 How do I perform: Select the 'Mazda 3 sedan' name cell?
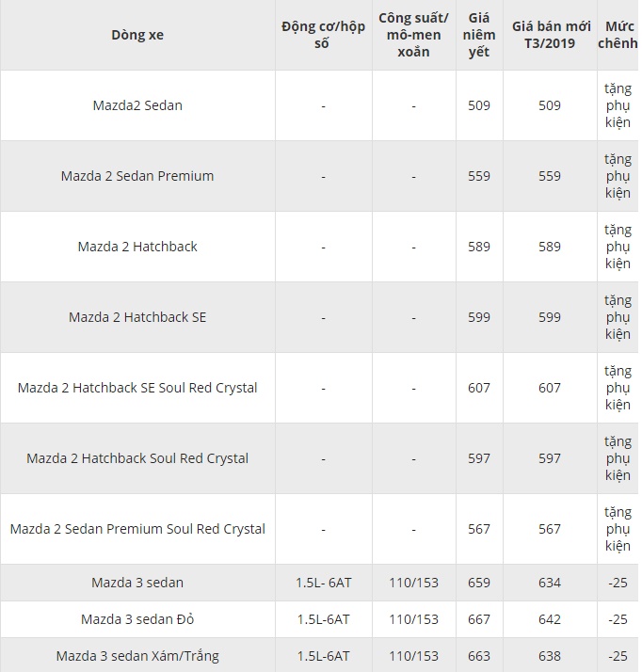pos(137,583)
